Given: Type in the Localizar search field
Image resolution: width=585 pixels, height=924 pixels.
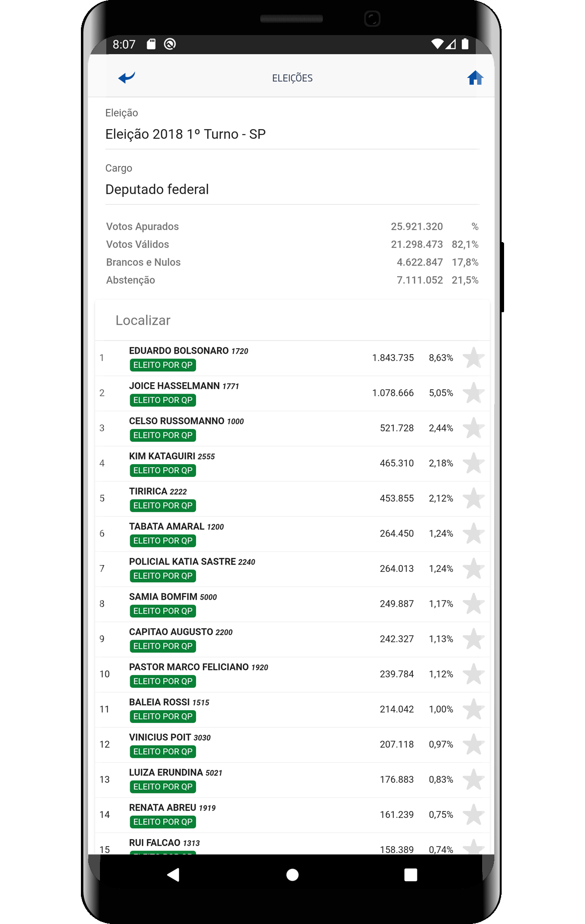Looking at the screenshot, I should pos(292,321).
